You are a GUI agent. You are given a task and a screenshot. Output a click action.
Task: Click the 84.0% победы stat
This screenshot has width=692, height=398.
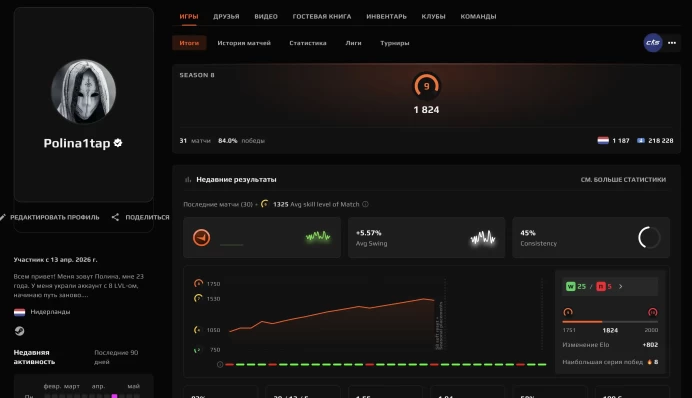point(241,141)
